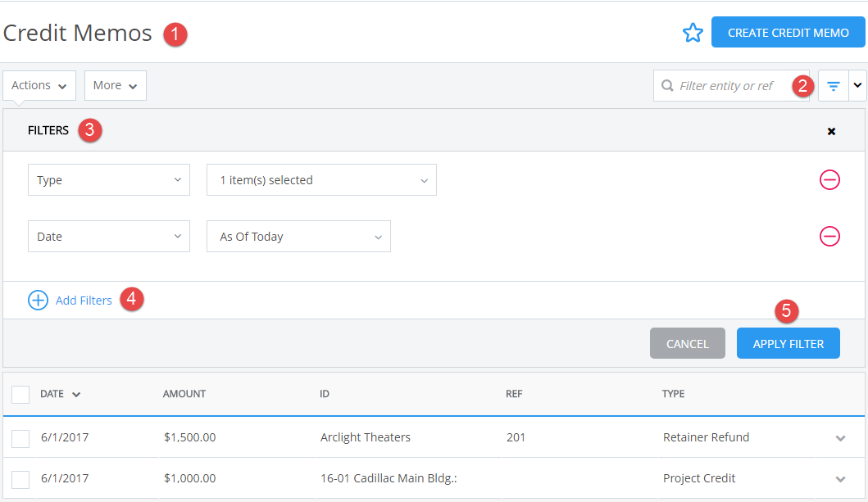Remove the Type filter row
This screenshot has width=868, height=502.
(829, 179)
